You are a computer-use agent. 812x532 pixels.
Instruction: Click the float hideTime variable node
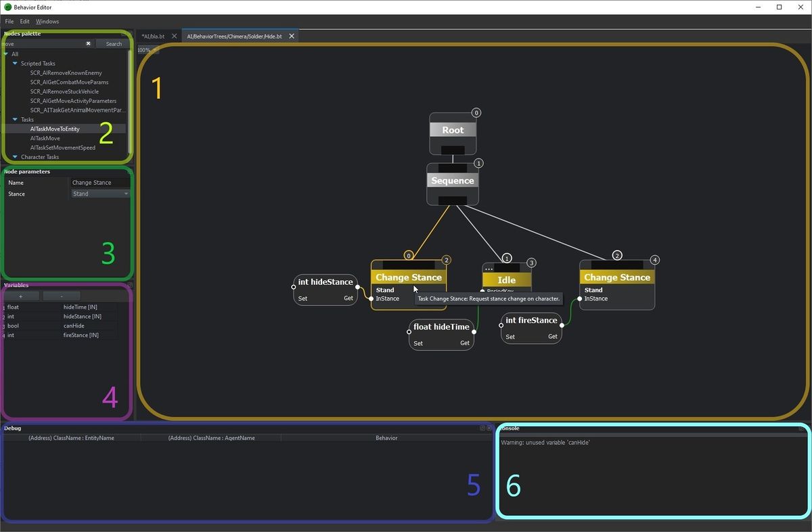point(441,327)
